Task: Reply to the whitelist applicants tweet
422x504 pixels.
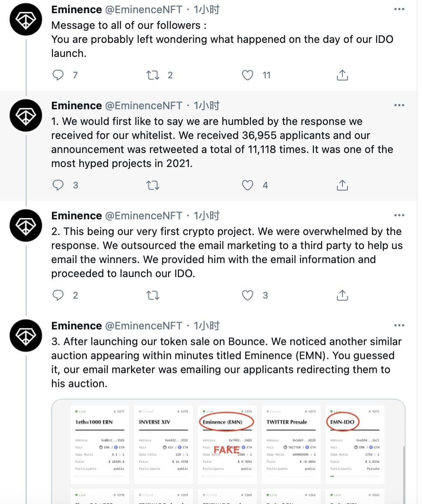Action: tap(59, 185)
